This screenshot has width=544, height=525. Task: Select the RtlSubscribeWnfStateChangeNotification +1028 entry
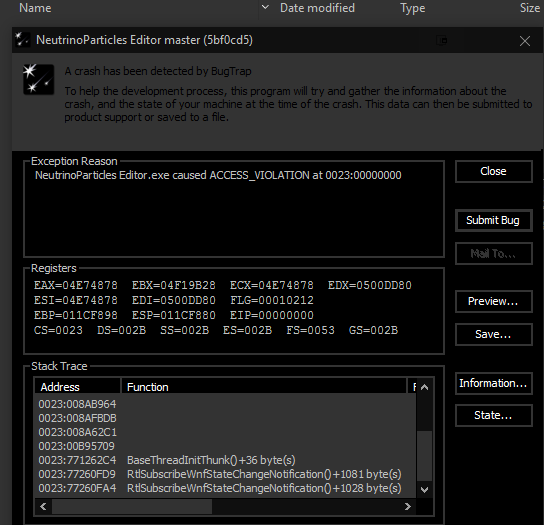[226, 488]
